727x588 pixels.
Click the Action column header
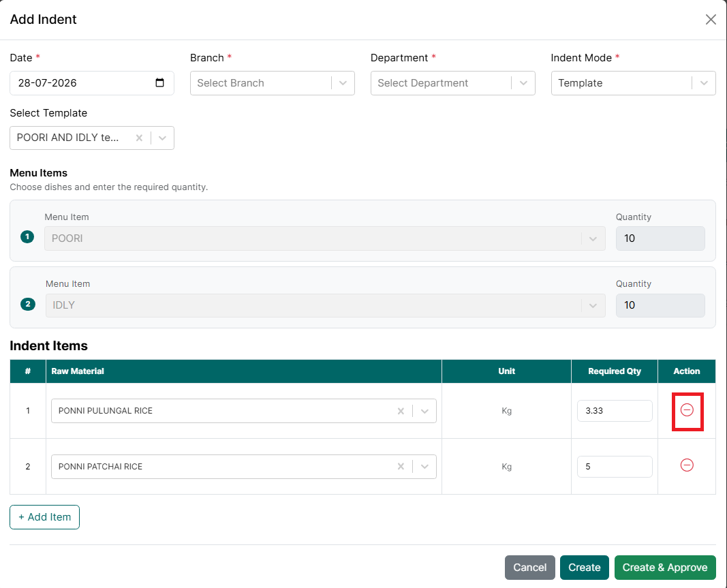[687, 371]
